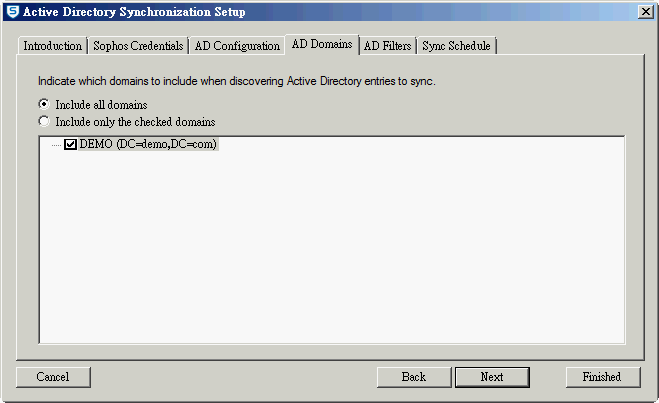
Task: Click the Sophos shield icon in title bar
Action: (13, 11)
